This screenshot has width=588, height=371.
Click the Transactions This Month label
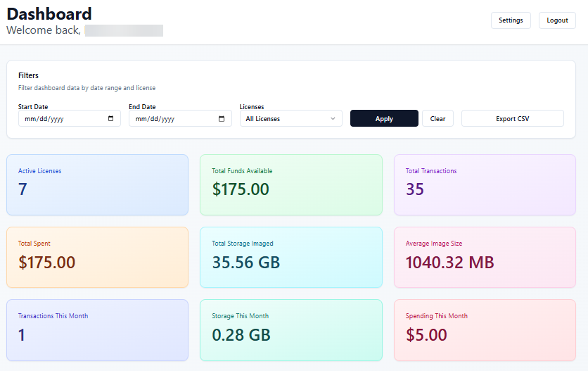pos(53,316)
